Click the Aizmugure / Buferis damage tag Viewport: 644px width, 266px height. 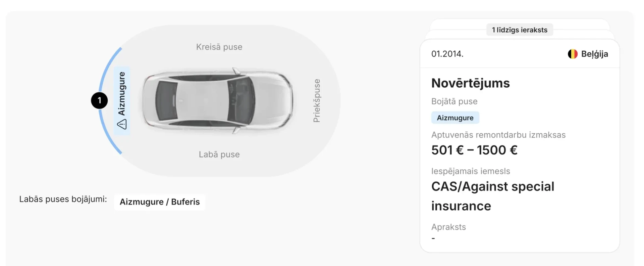[x=160, y=202]
